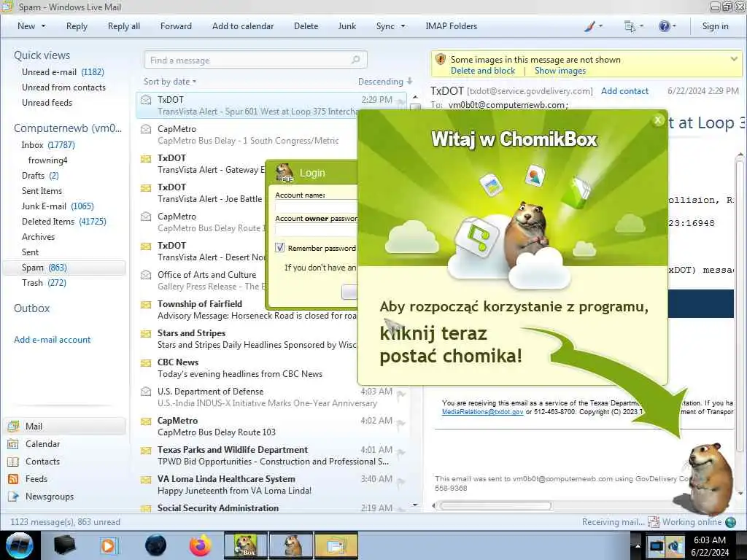Select the Inbox (17787) folder
Image resolution: width=747 pixels, height=560 pixels.
click(48, 145)
